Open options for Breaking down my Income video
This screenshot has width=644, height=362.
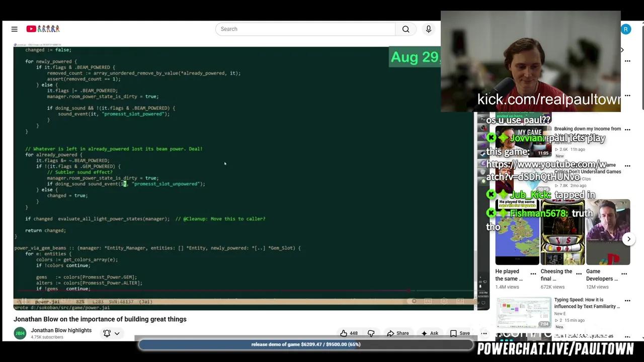627,129
